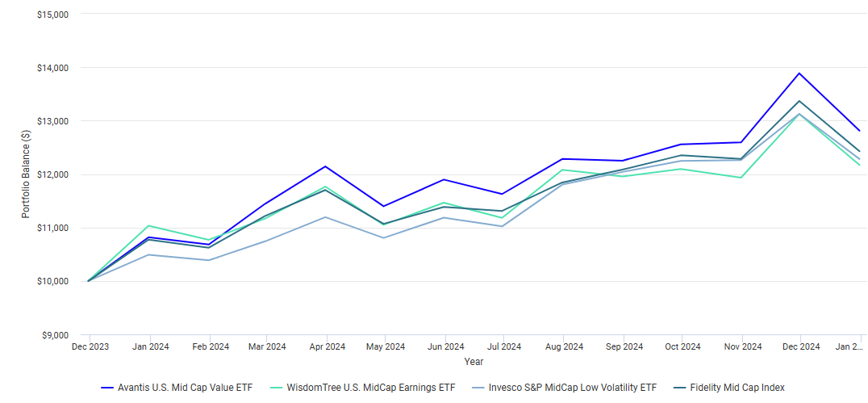Click the 'Year' x-axis title
868x403 pixels.
474,362
